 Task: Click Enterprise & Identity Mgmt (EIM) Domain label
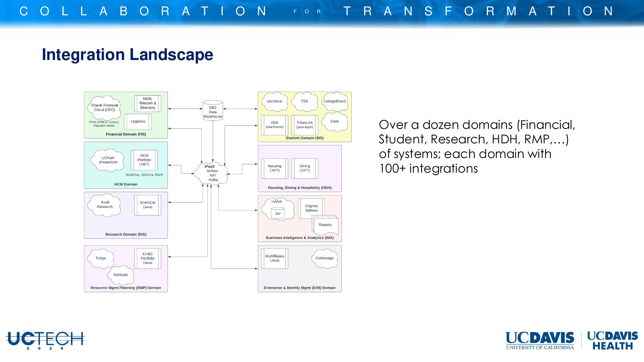(x=299, y=288)
